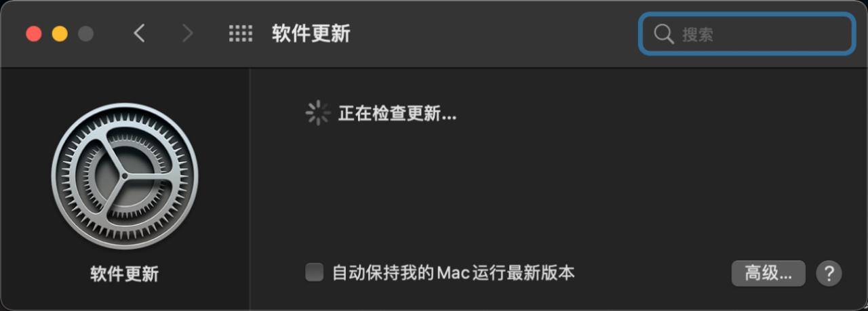This screenshot has width=868, height=311.
Task: Click the empty title bar area
Action: tap(495, 33)
